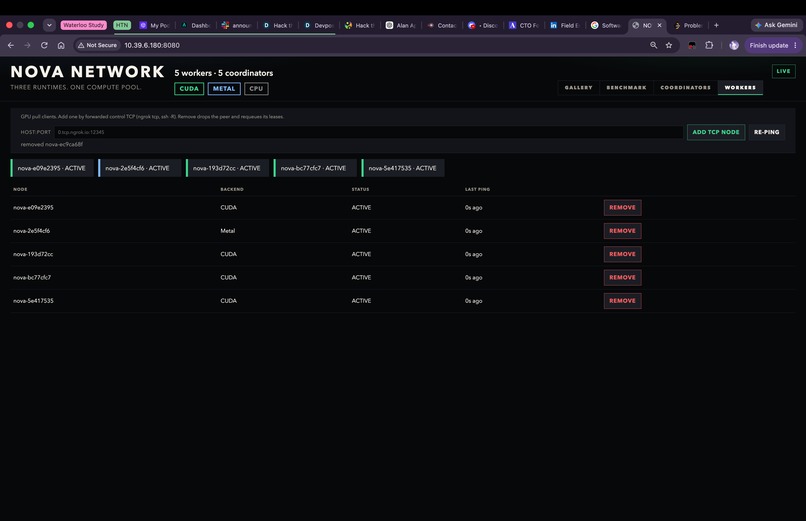Reload the page with the refresh icon
Image resolution: width=806 pixels, height=521 pixels.
tap(44, 45)
